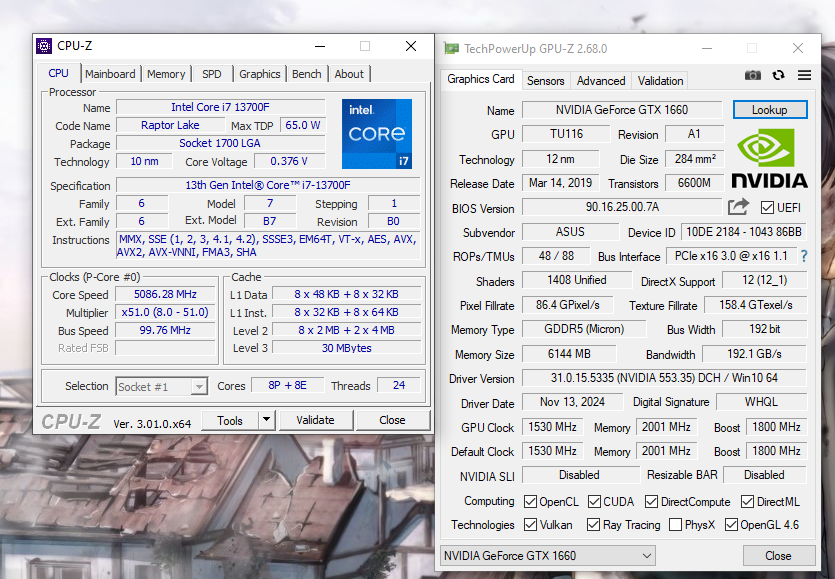Image resolution: width=835 pixels, height=579 pixels.
Task: Click the GPU-Z Close button
Action: click(x=778, y=556)
